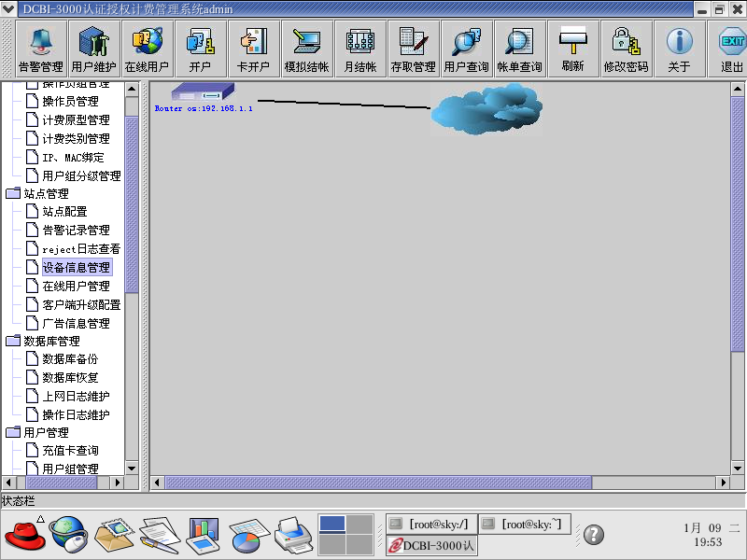Viewport: 747px width, 560px height.
Task: Open 操作日志维护 tree item
Action: point(76,414)
